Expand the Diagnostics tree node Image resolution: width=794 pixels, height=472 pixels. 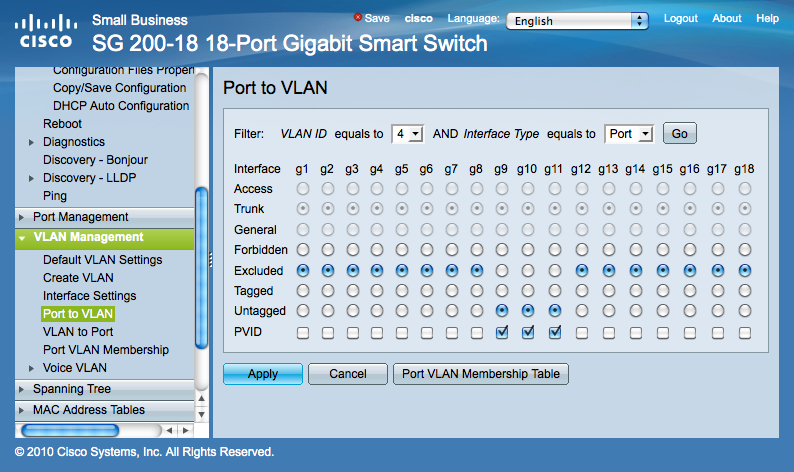tap(31, 142)
